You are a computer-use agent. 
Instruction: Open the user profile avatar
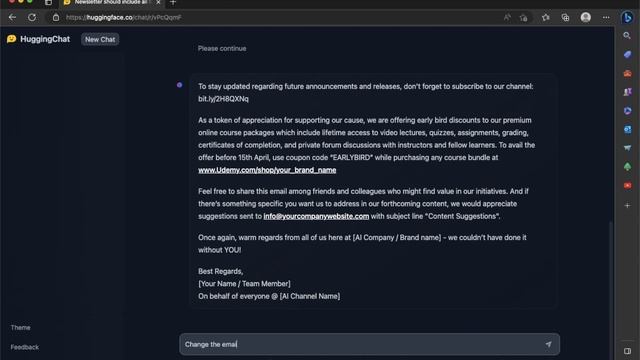pyautogui.click(x=586, y=17)
